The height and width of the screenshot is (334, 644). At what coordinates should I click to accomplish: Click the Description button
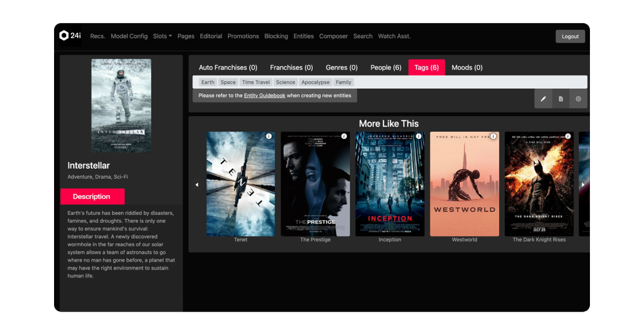[92, 196]
